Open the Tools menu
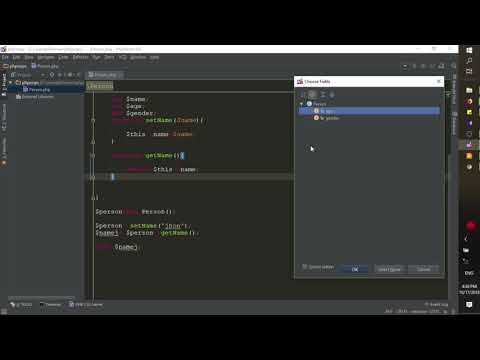 coord(109,57)
